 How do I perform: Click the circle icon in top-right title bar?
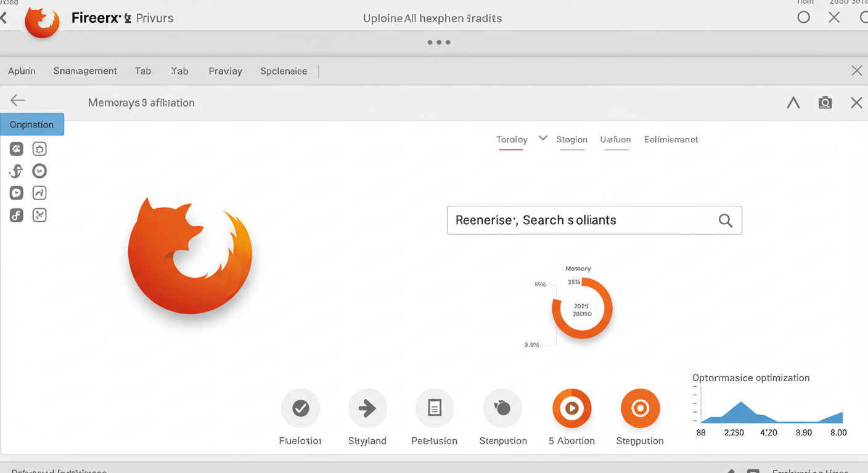[x=804, y=17]
